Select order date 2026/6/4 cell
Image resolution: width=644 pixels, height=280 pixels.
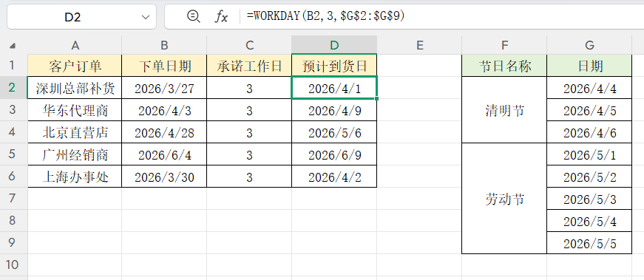pos(164,154)
